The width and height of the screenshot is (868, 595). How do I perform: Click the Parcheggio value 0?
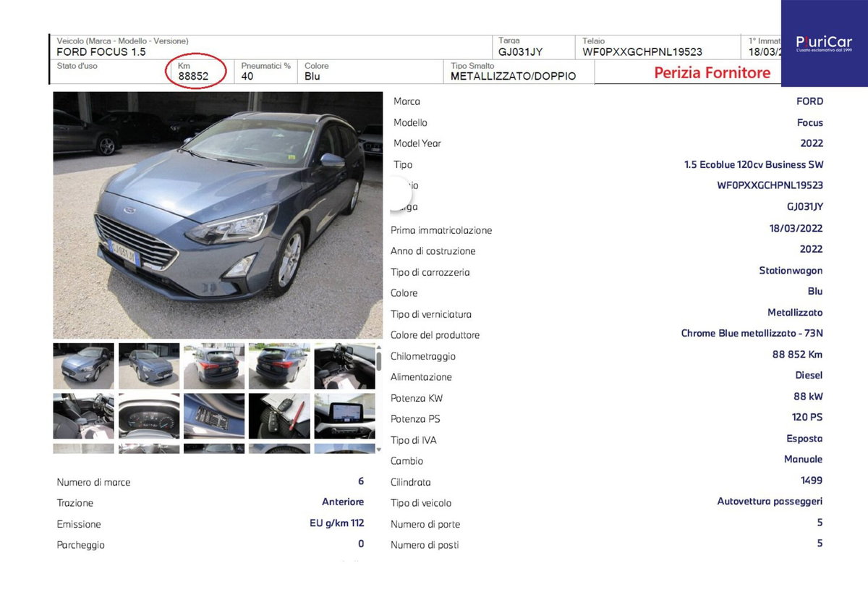[361, 544]
